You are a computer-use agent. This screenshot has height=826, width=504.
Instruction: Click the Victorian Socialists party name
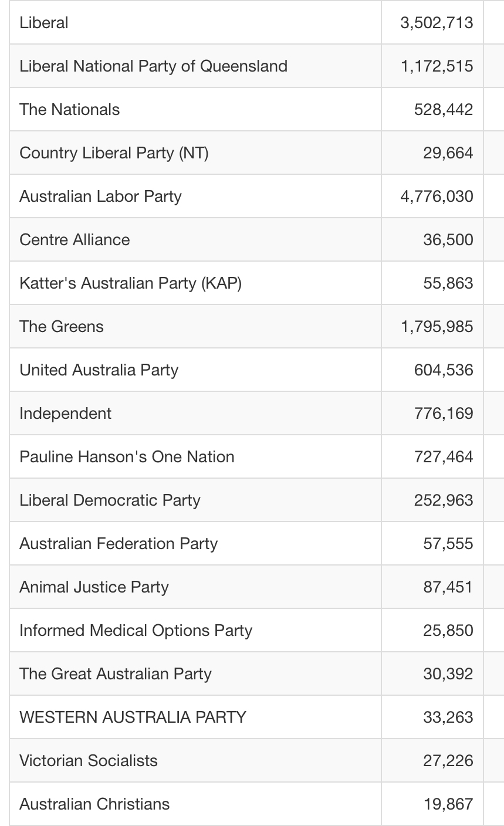pyautogui.click(x=89, y=760)
